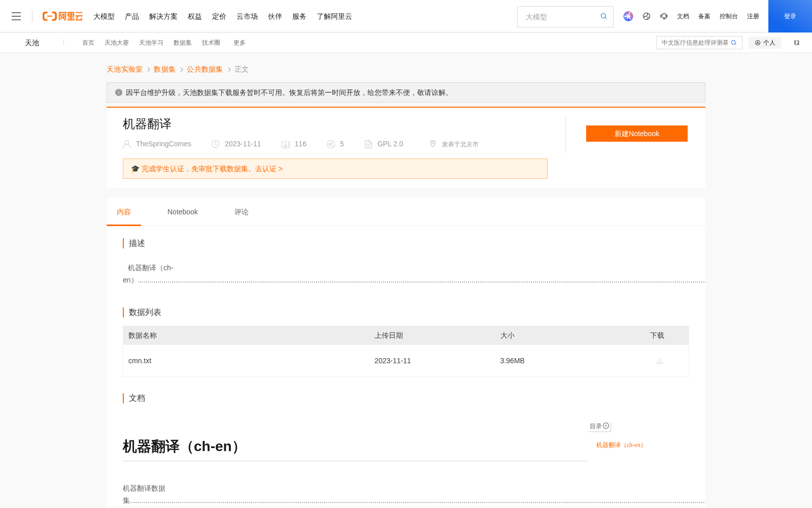
Task: Click the 数据名称 column header
Action: click(143, 335)
